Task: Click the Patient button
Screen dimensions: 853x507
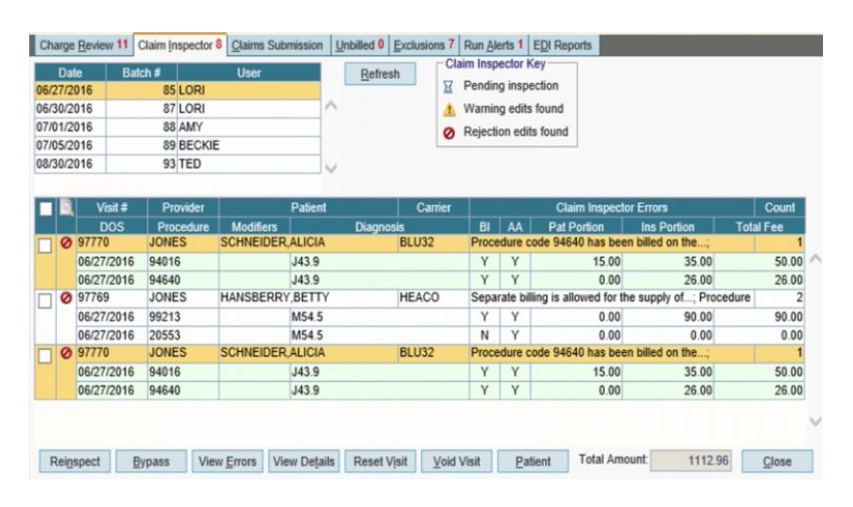Action: (x=533, y=461)
